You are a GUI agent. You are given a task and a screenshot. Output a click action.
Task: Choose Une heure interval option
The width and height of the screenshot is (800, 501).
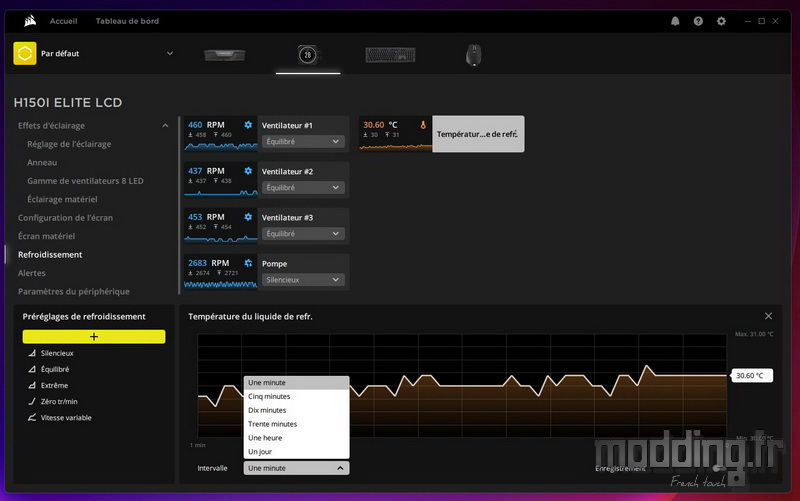tap(296, 438)
